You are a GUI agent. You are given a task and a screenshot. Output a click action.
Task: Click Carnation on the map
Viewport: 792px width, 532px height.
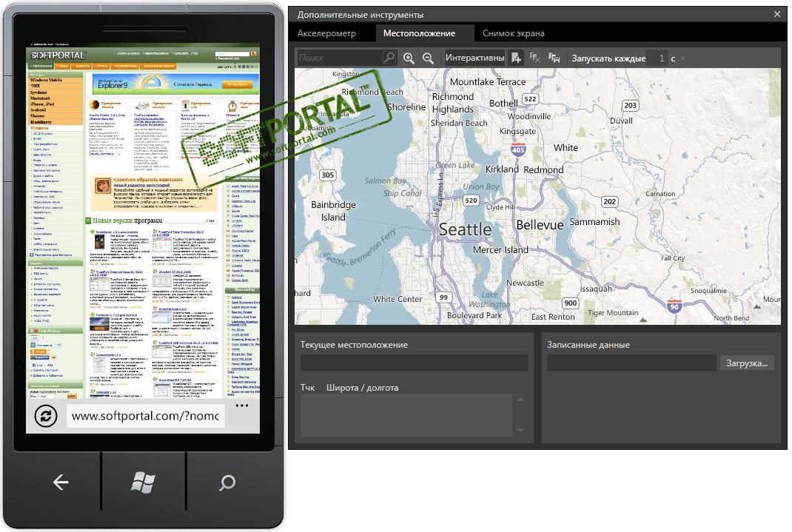click(660, 194)
